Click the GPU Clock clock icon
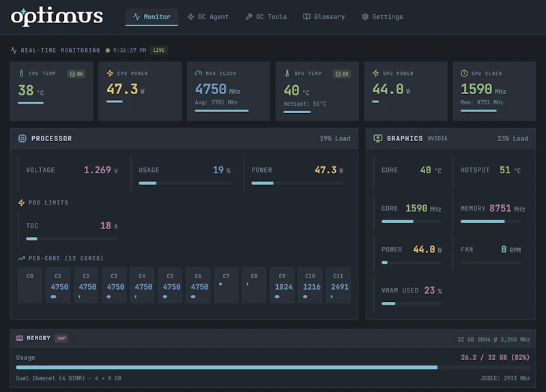Viewport: 546px width, 392px height. click(464, 74)
